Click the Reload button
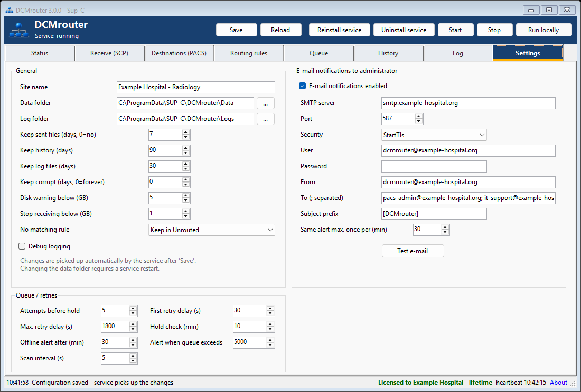The height and width of the screenshot is (392, 581). coord(280,30)
